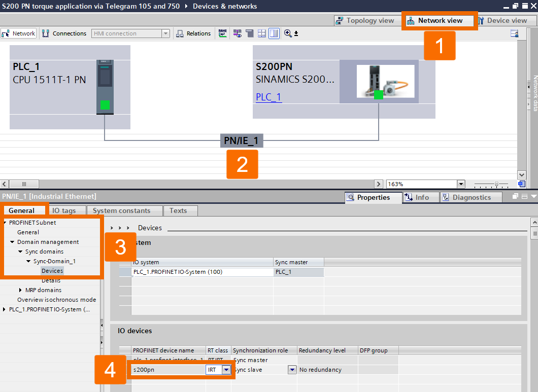Click the vertical scrollbar down arrow in network view
Screen dimensions: 538x392
(521, 175)
